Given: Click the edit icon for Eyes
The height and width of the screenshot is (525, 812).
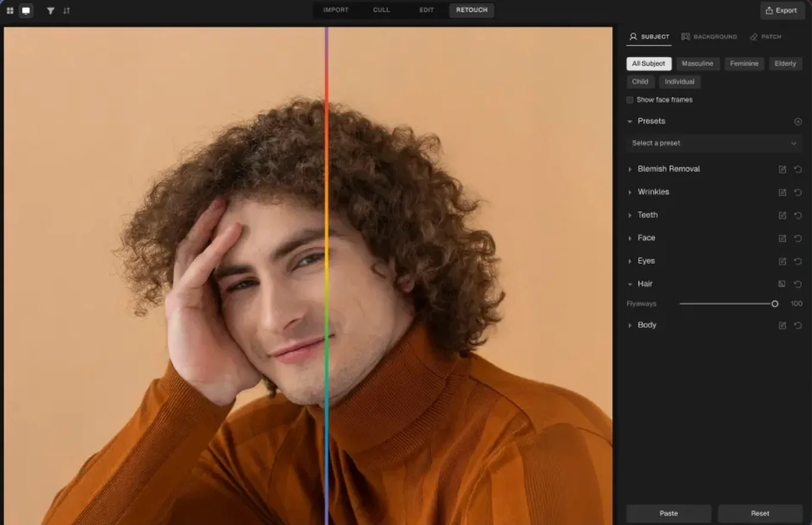Looking at the screenshot, I should (x=782, y=261).
